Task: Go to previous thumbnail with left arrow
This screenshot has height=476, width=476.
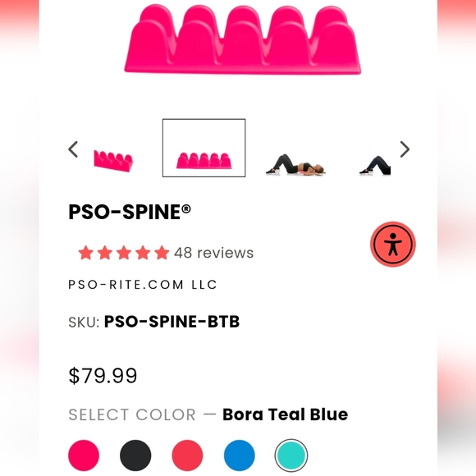Action: (73, 149)
